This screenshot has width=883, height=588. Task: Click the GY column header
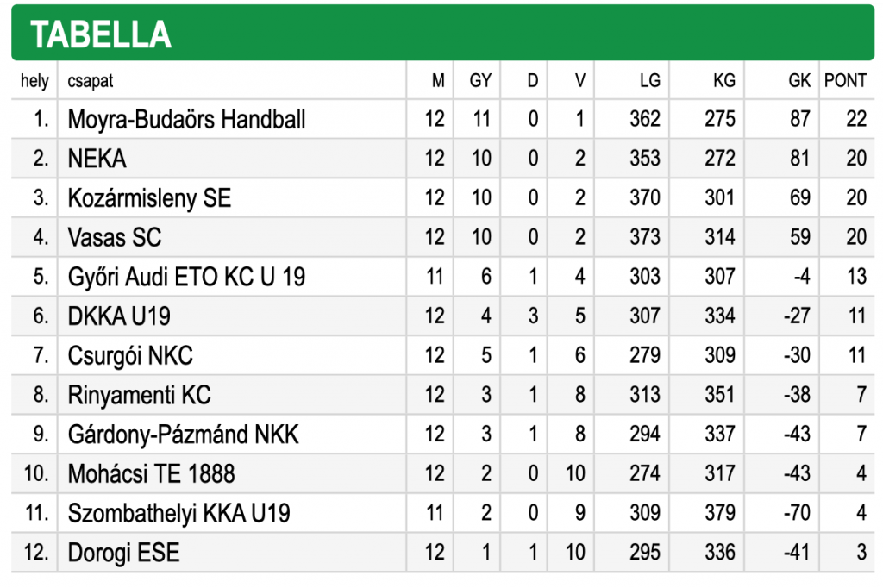(480, 81)
